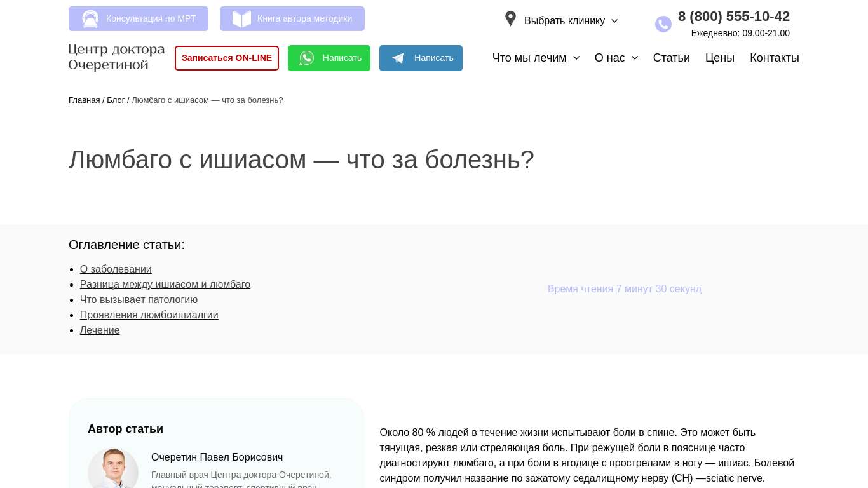Jump to Разница между ишиасом и люмбаго
This screenshot has height=488, width=868.
165,285
